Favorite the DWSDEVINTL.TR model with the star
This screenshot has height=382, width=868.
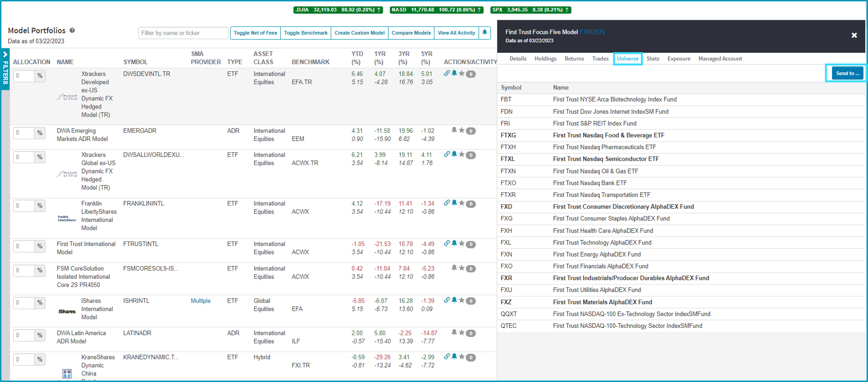(x=462, y=73)
